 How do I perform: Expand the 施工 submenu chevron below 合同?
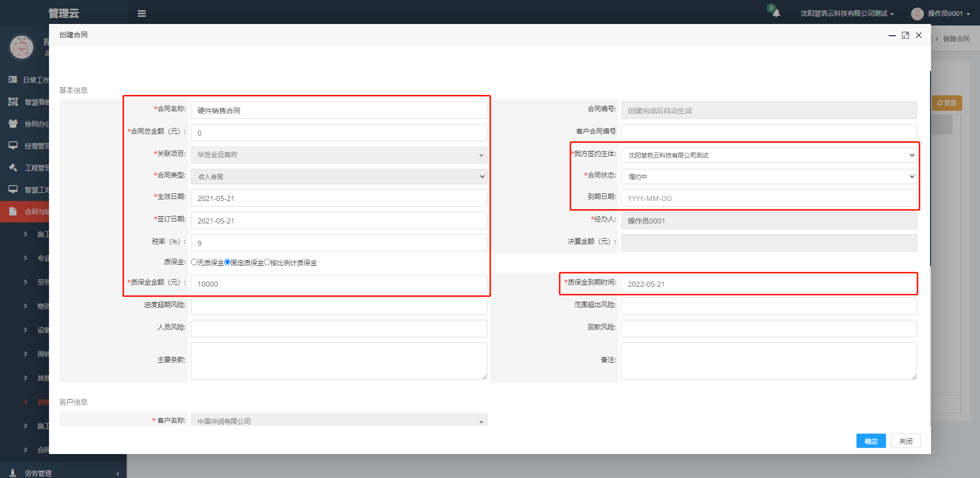coord(26,234)
